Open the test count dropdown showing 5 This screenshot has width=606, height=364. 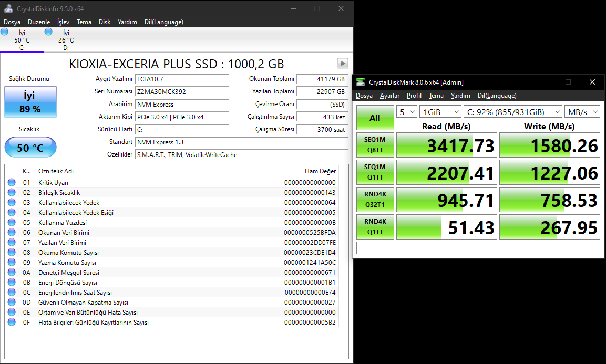pos(407,112)
